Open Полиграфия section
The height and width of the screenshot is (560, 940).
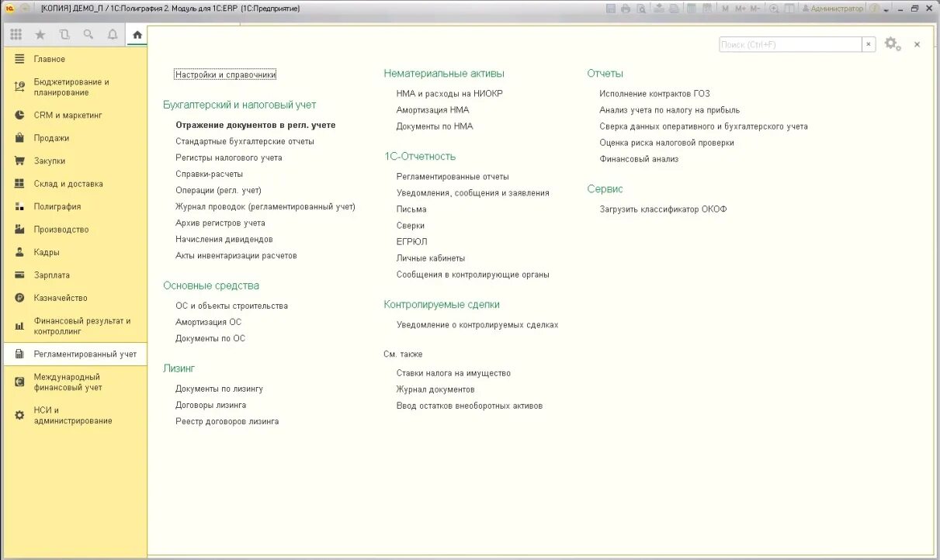pos(75,206)
